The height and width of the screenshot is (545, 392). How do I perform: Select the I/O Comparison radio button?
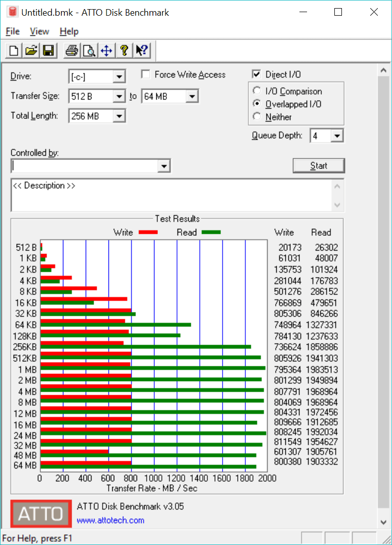point(257,91)
